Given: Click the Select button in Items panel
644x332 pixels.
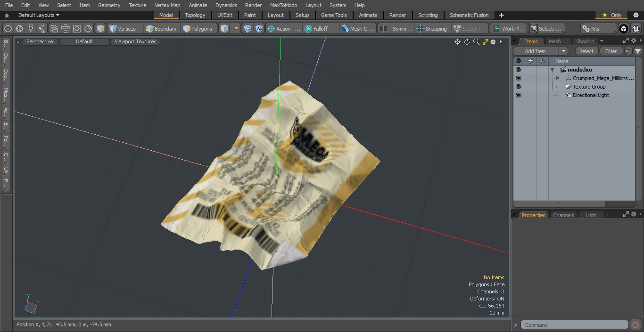Looking at the screenshot, I should click(586, 51).
